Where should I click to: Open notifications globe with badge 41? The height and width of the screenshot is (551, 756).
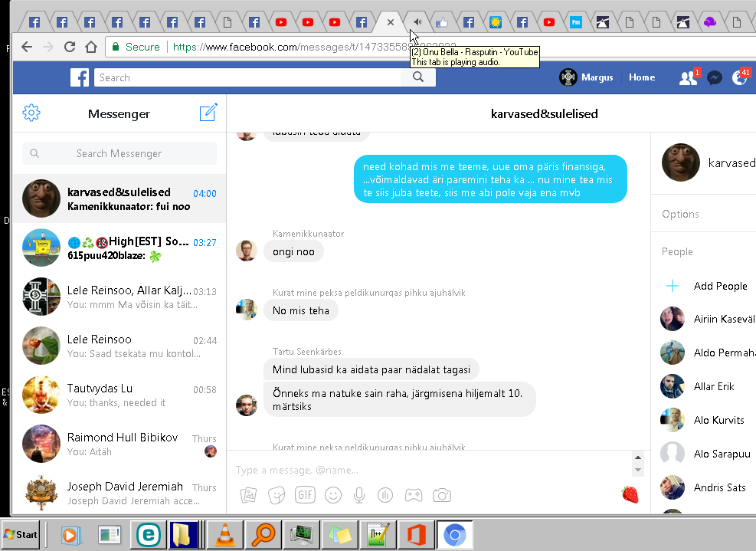740,77
